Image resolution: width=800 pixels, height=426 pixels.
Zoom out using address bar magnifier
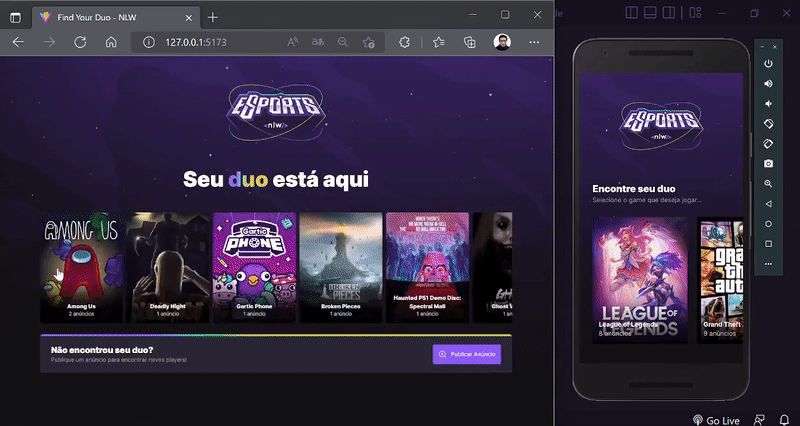click(343, 42)
